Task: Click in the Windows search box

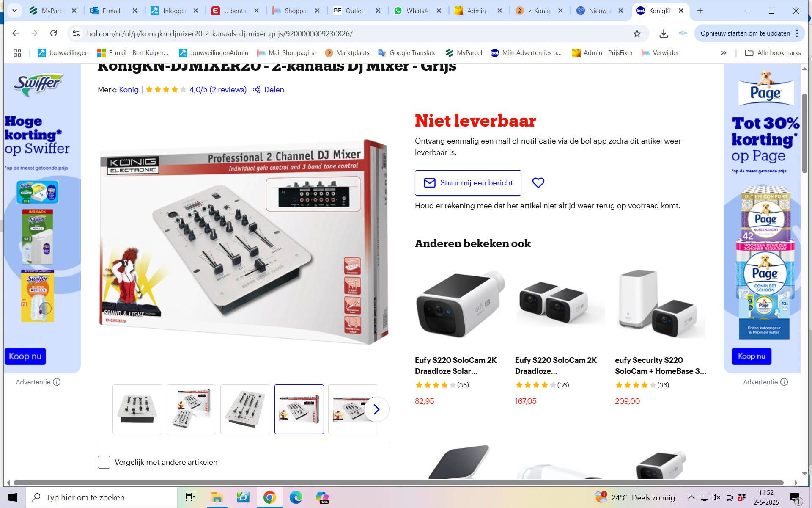Action: [x=101, y=497]
